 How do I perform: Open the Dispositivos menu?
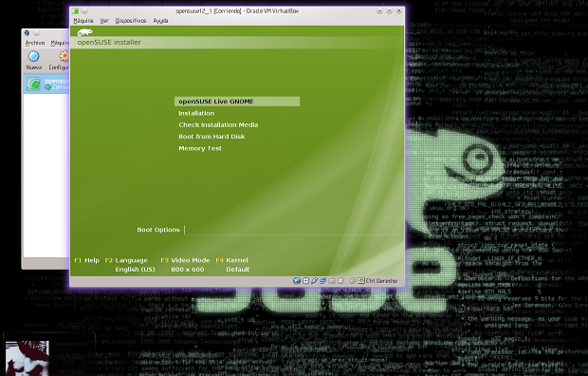click(131, 21)
